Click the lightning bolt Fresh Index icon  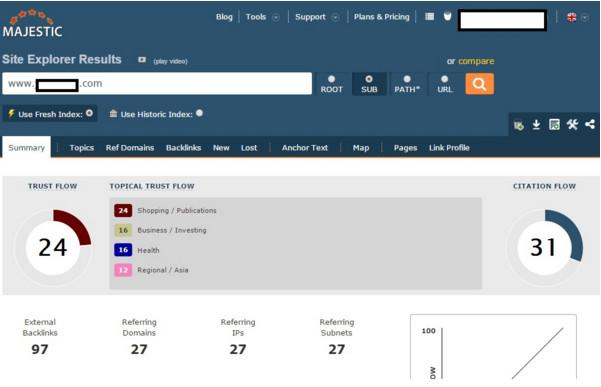point(11,113)
